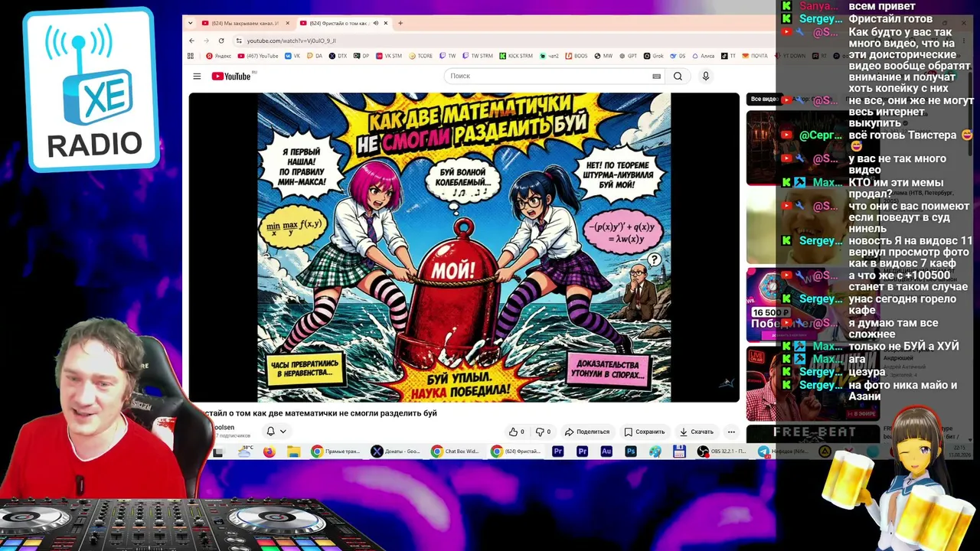Open the KICK STRM bookmark
980x551 pixels.
click(515, 56)
